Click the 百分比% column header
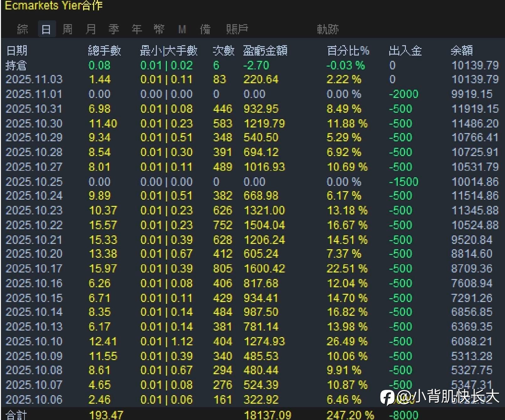 click(x=348, y=50)
